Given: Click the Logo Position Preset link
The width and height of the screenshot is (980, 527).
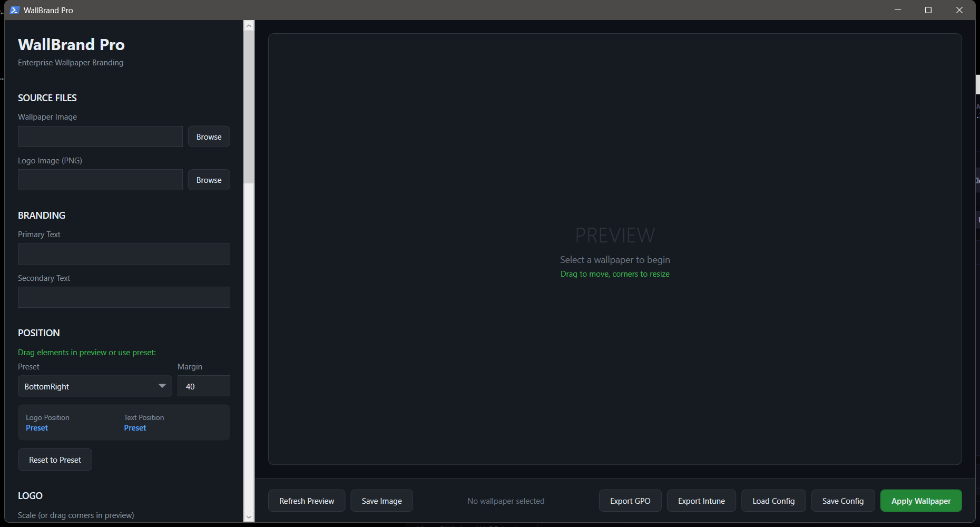Looking at the screenshot, I should (36, 427).
